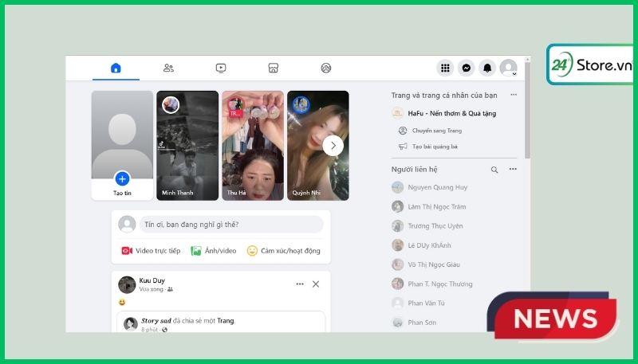Image resolution: width=638 pixels, height=364 pixels.
Task: Open the Facebook Home tab
Action: (116, 68)
